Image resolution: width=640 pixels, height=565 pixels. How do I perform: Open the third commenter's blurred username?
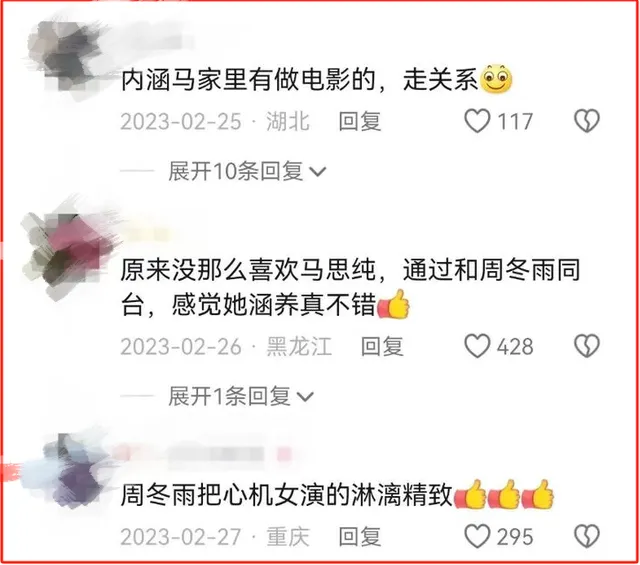[x=204, y=454]
